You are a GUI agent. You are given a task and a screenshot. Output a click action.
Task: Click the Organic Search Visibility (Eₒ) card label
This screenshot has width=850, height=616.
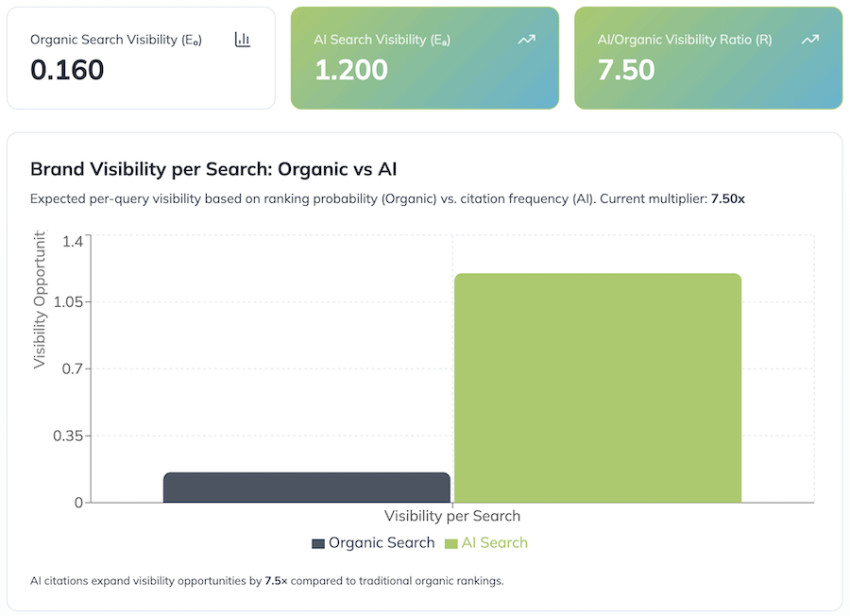click(115, 40)
